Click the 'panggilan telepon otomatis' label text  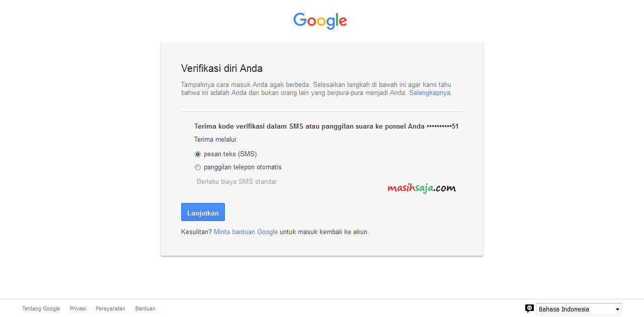(x=243, y=167)
